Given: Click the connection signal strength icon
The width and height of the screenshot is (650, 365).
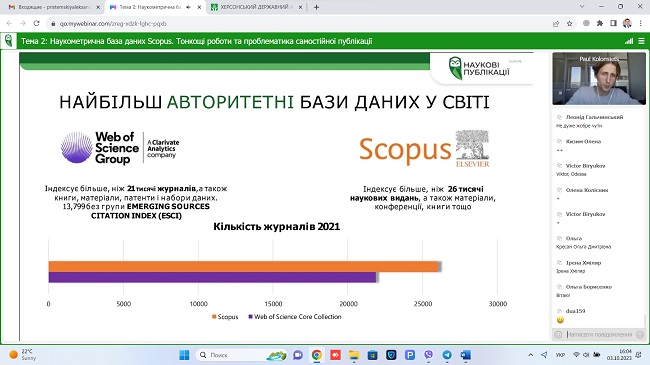Looking at the screenshot, I should [629, 41].
